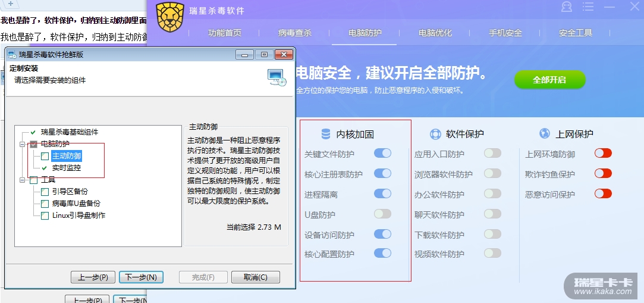Click 当前选择 2.73 M size text
Image resolution: width=644 pixels, height=303 pixels.
point(254,227)
